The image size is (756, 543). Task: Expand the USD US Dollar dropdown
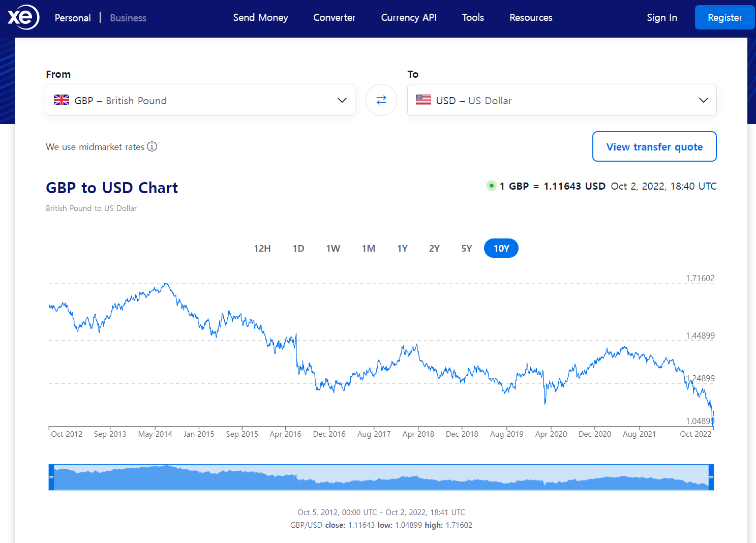click(562, 100)
